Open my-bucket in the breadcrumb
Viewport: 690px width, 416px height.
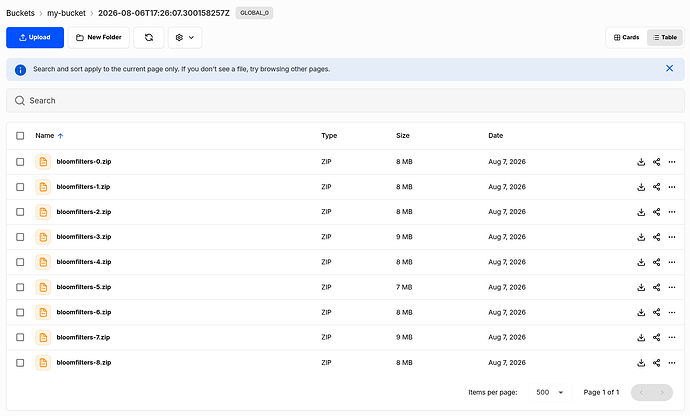pyautogui.click(x=66, y=13)
